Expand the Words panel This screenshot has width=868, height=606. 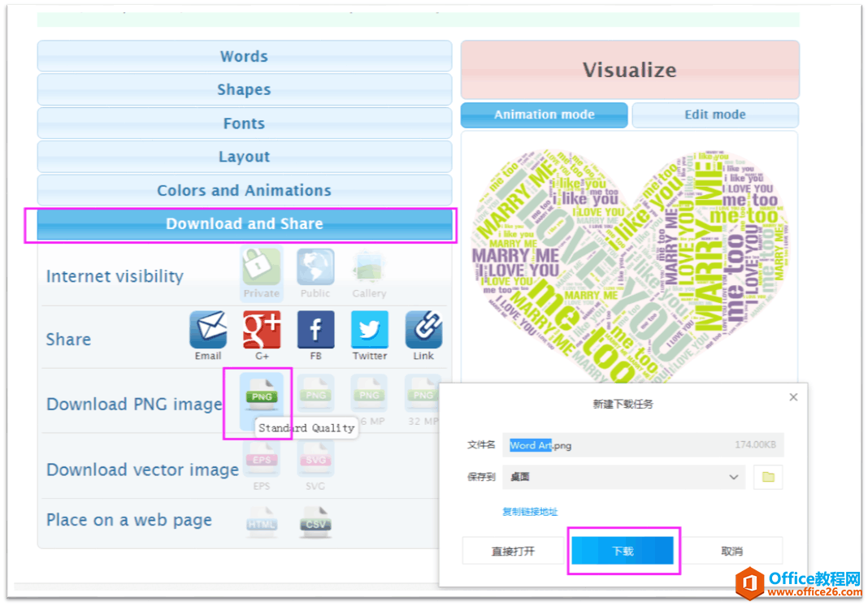[x=244, y=56]
